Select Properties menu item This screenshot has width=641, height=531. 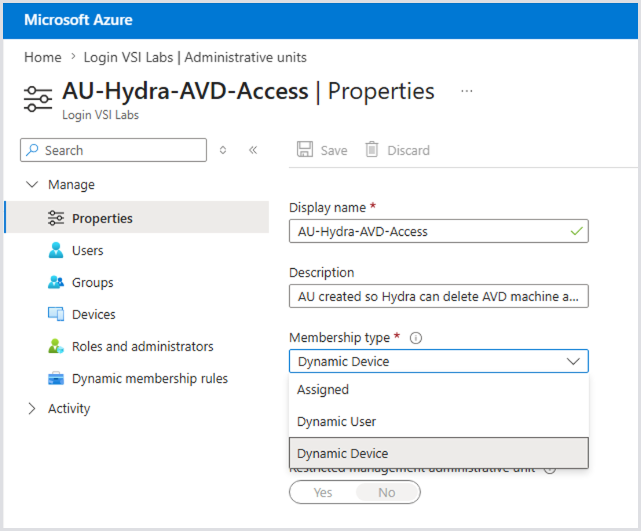pyautogui.click(x=137, y=217)
